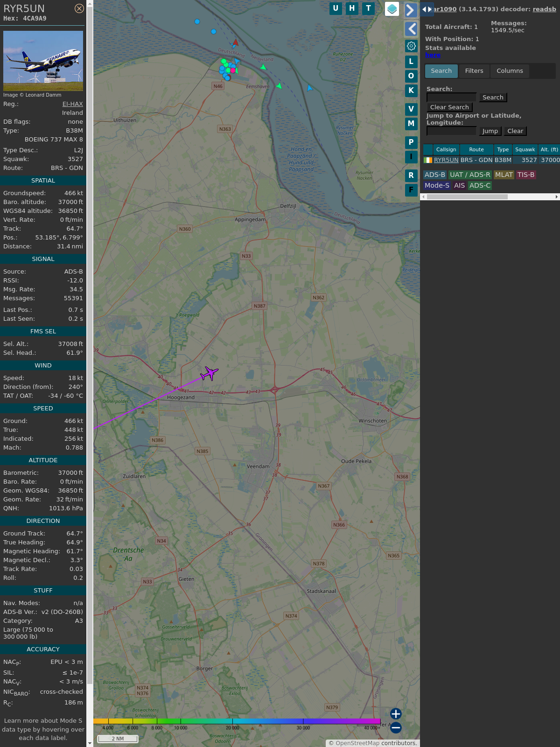Toggle the P map button
The width and height of the screenshot is (560, 747).
[x=411, y=142]
